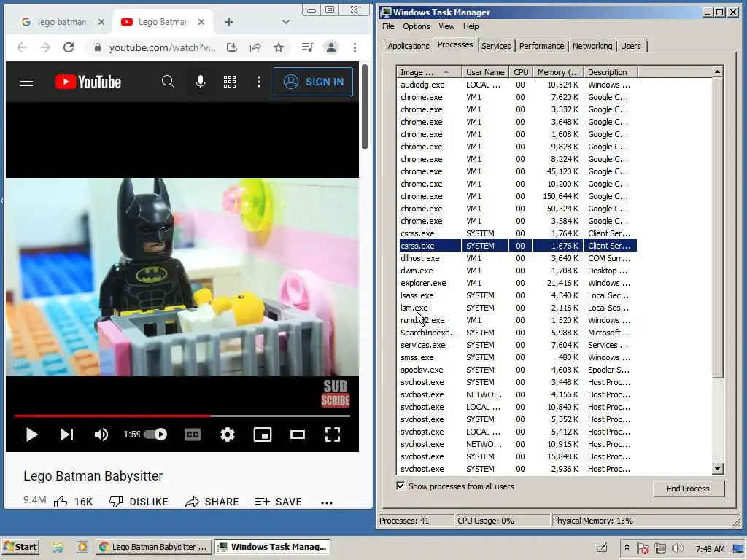The width and height of the screenshot is (747, 560).
Task: Click share this page icon in Chrome
Action: pyautogui.click(x=255, y=47)
